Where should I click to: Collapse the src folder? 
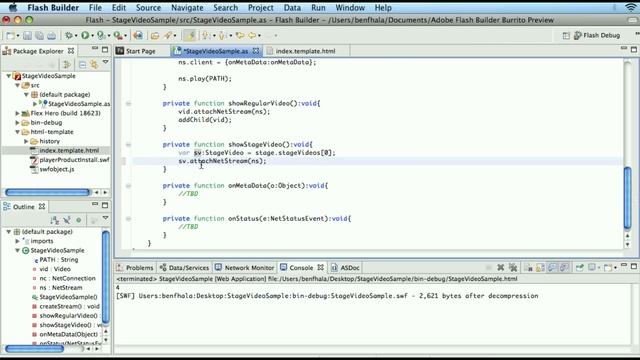coord(18,85)
